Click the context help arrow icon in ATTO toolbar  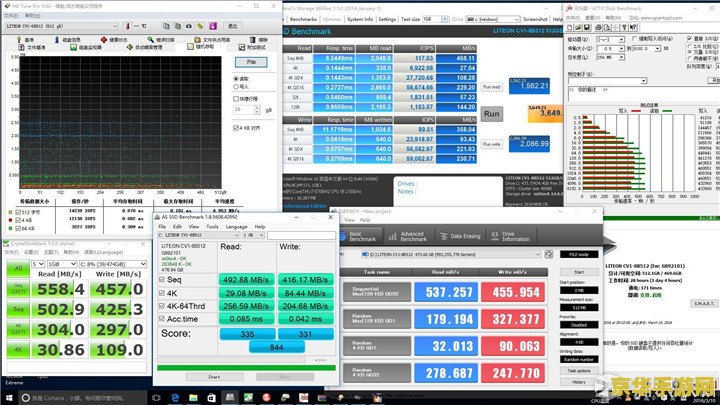pos(633,28)
